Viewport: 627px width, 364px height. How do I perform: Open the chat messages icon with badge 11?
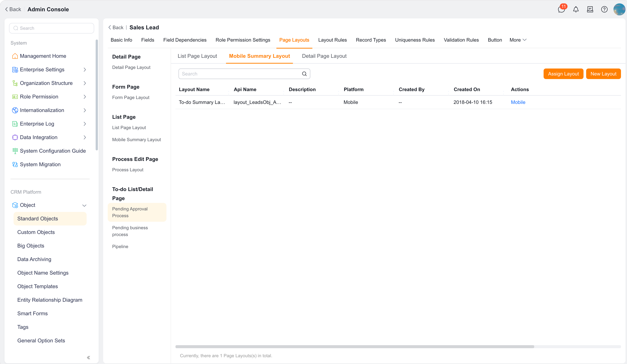561,9
